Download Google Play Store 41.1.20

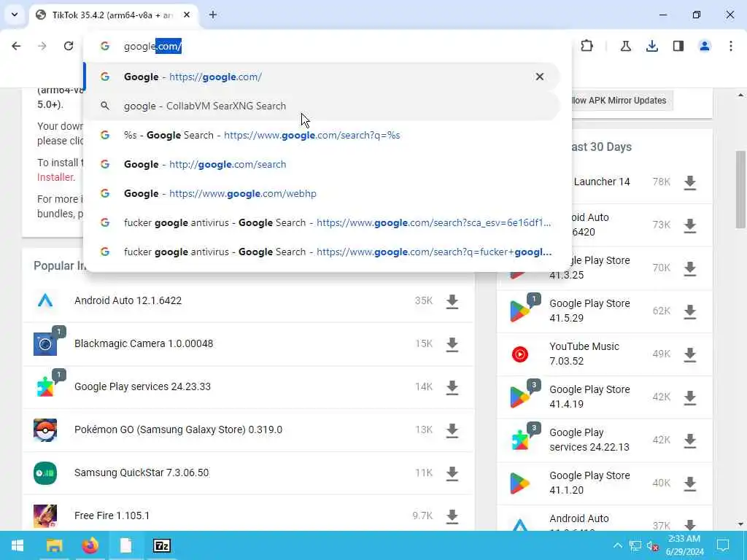[690, 483]
